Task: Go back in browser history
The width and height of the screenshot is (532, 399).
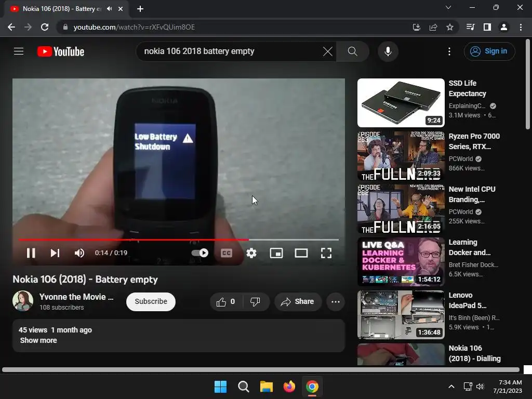Action: 11,27
